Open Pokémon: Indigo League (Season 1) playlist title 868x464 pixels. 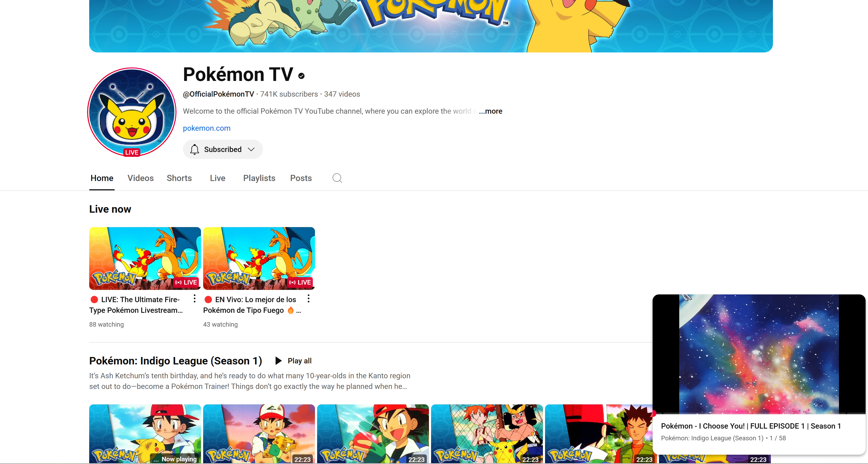(175, 360)
